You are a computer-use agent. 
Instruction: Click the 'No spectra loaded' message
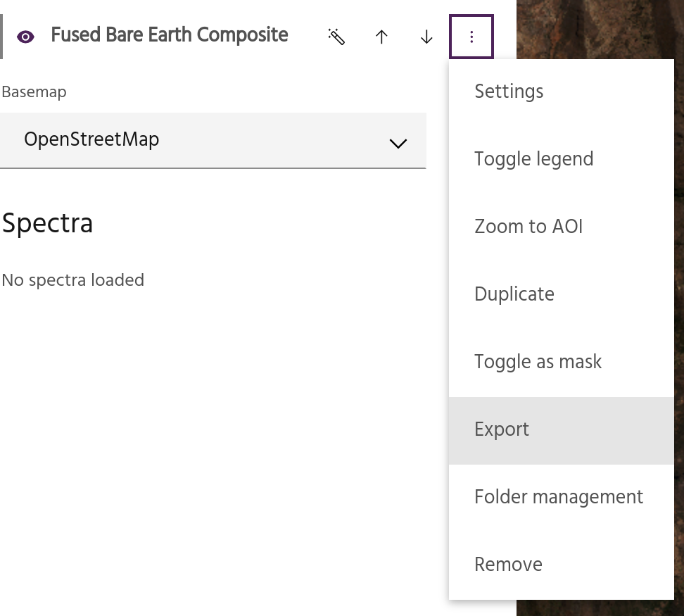click(x=72, y=280)
